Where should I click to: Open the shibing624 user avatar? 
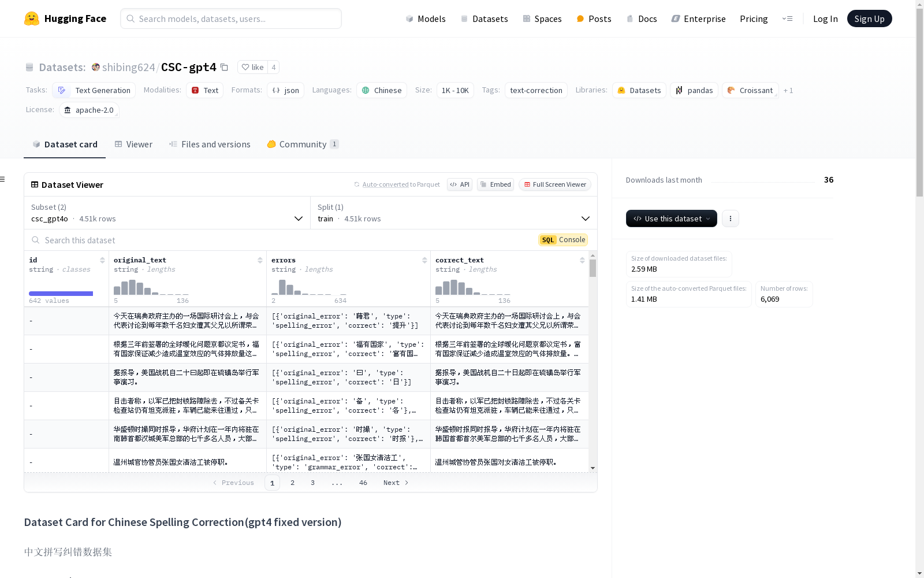96,67
